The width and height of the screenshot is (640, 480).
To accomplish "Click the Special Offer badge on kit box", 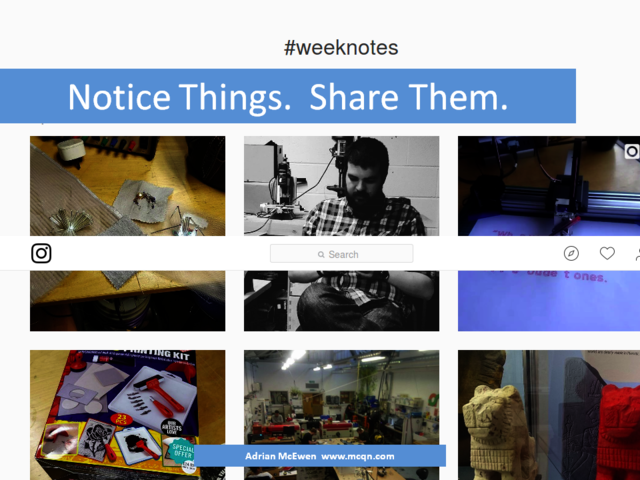I will point(182,451).
